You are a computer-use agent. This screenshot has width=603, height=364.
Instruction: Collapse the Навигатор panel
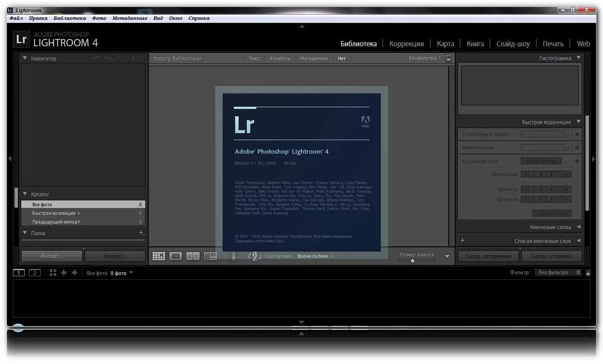25,58
